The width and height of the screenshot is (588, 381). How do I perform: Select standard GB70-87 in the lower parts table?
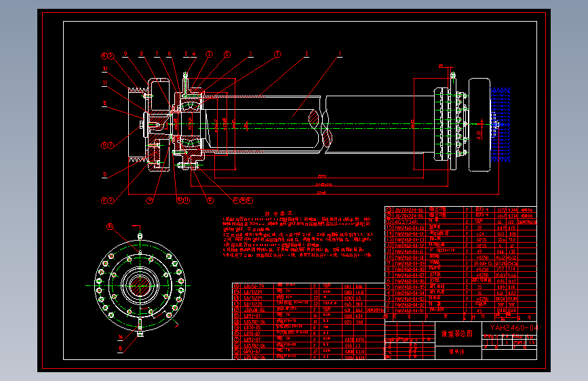coord(253,334)
